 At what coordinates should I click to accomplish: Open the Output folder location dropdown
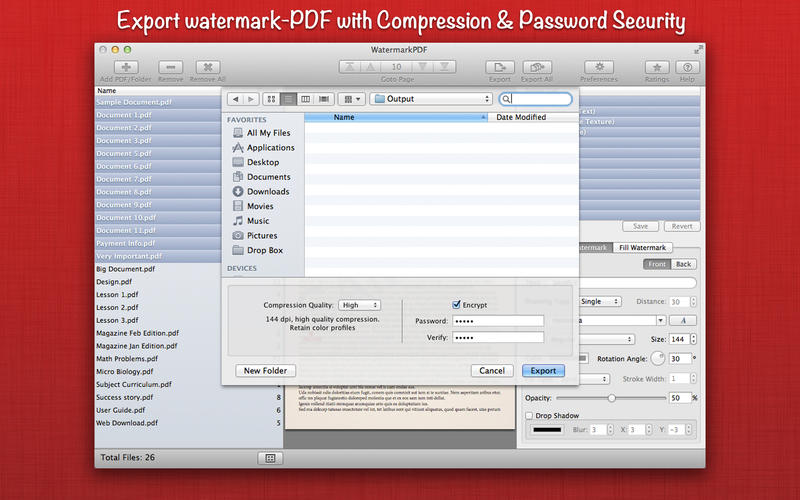point(431,99)
